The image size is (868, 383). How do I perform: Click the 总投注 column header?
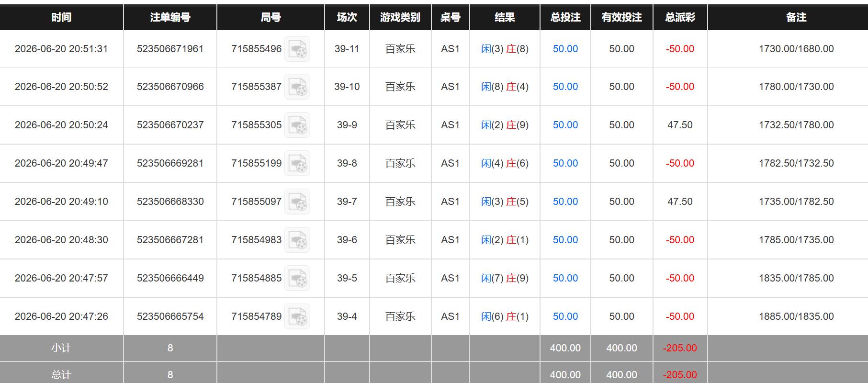pyautogui.click(x=565, y=17)
